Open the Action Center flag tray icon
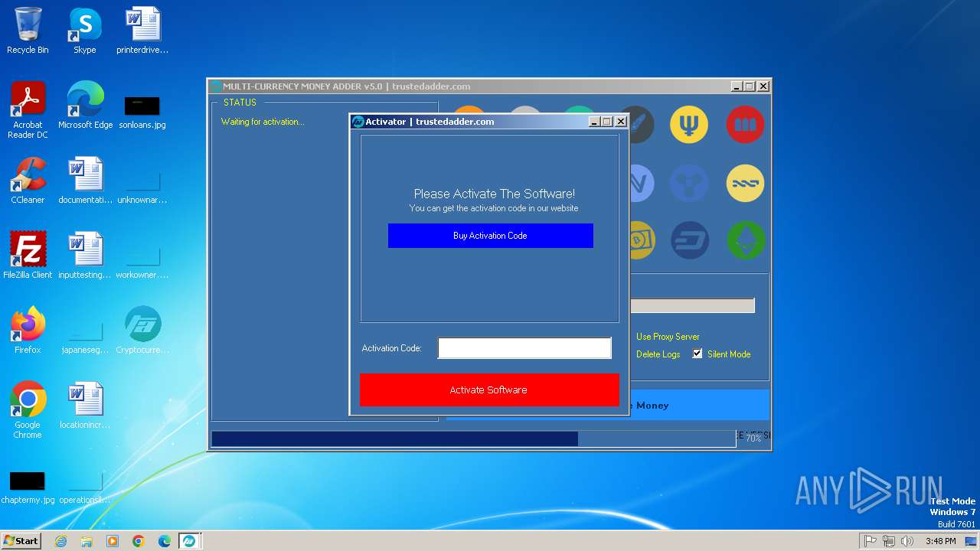This screenshot has height=551, width=980. (871, 541)
